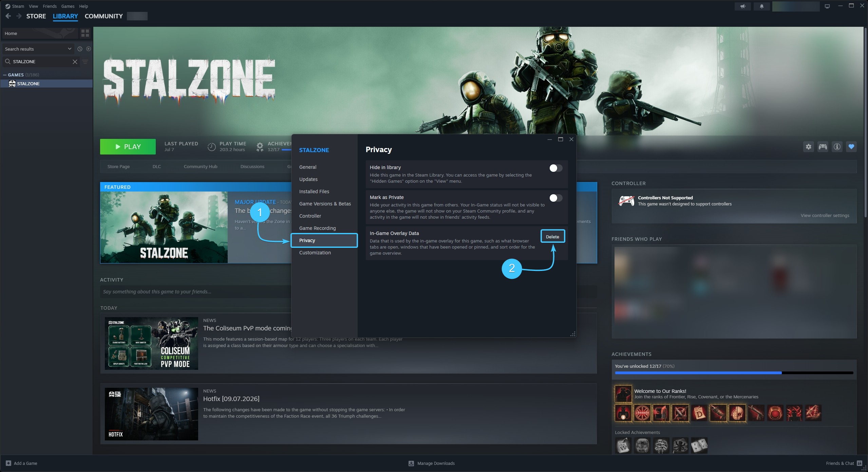Image resolution: width=868 pixels, height=472 pixels.
Task: Toggle Mark as Private switch
Action: (x=555, y=198)
